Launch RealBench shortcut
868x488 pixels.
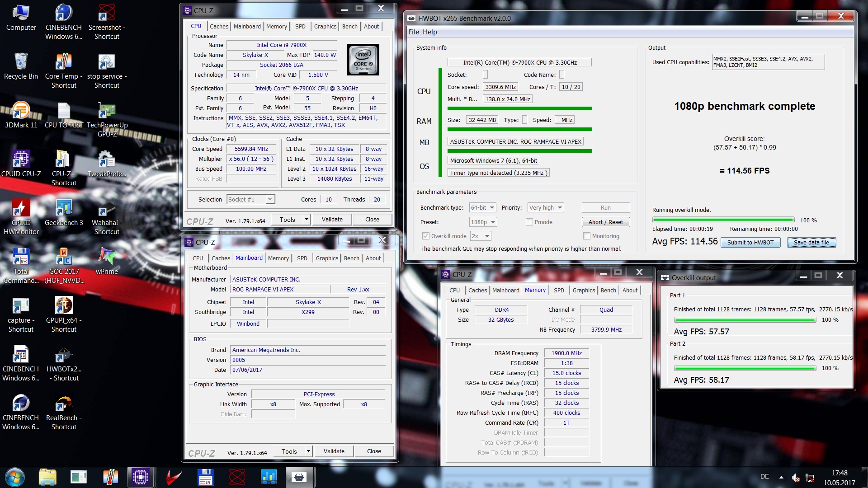64,413
